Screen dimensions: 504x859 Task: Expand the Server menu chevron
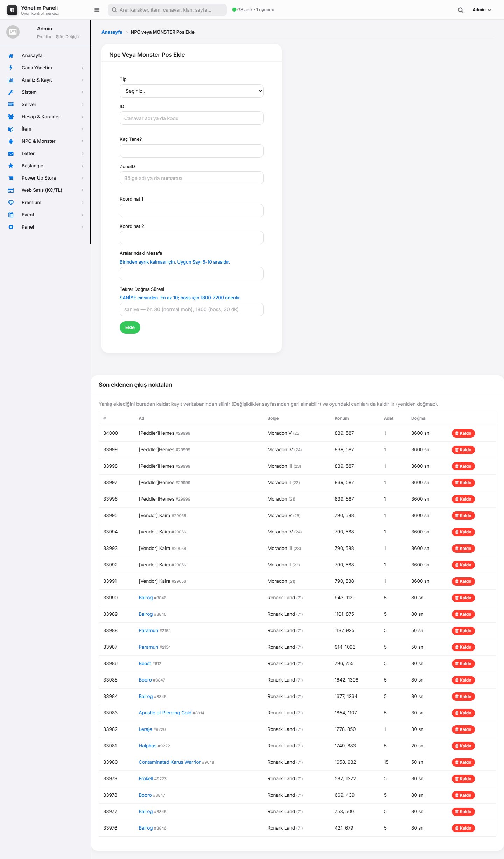click(x=83, y=105)
